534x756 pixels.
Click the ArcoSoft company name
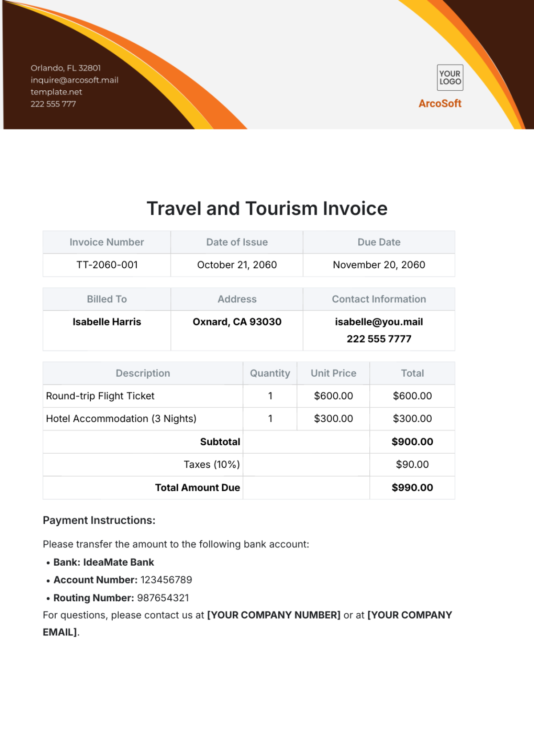coord(440,104)
